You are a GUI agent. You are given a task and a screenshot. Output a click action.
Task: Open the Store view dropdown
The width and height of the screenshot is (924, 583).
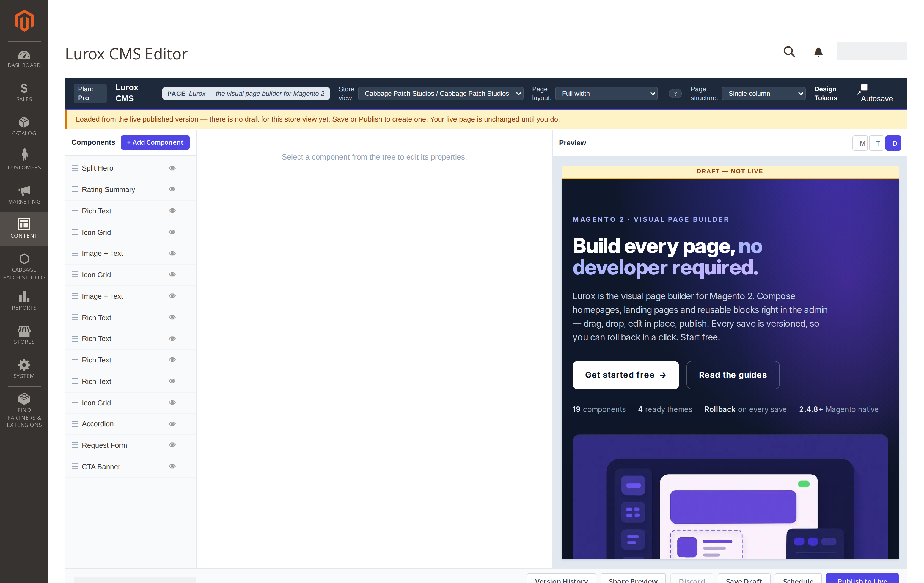[x=441, y=94]
